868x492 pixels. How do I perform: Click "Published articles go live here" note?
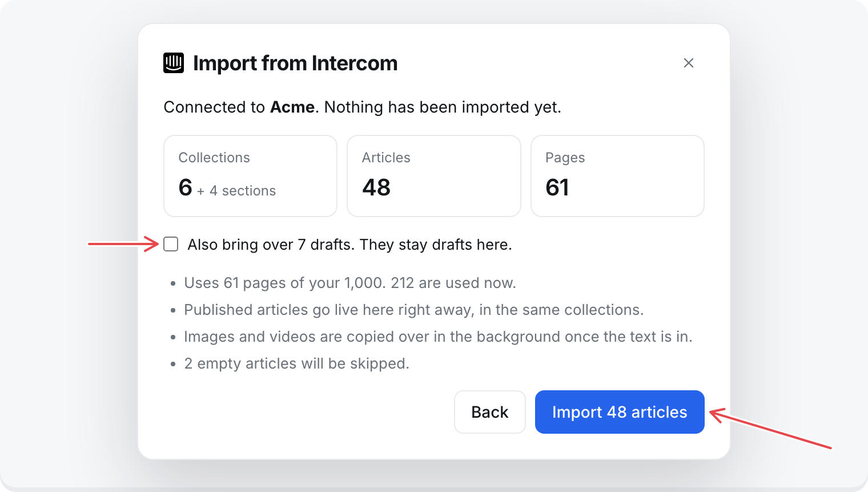click(x=413, y=310)
